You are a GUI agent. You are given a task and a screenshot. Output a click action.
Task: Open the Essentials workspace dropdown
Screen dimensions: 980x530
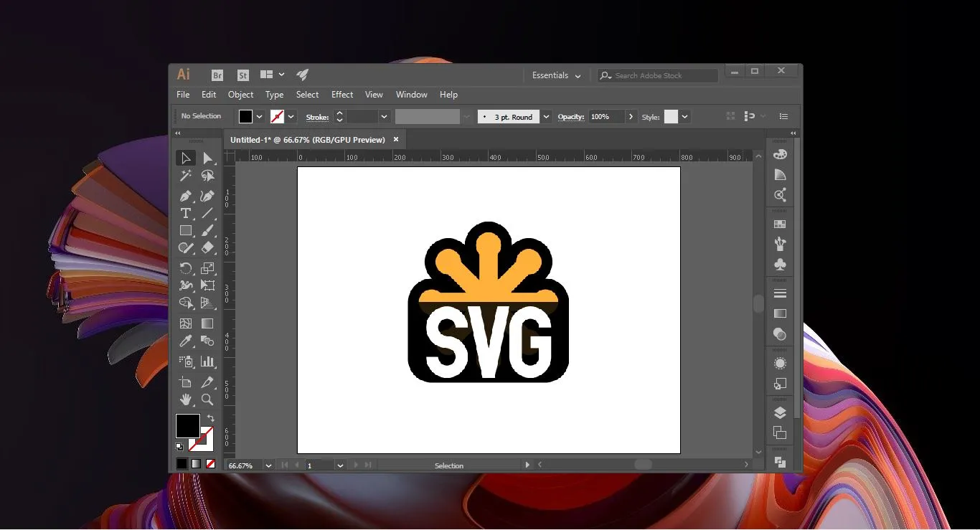(556, 75)
